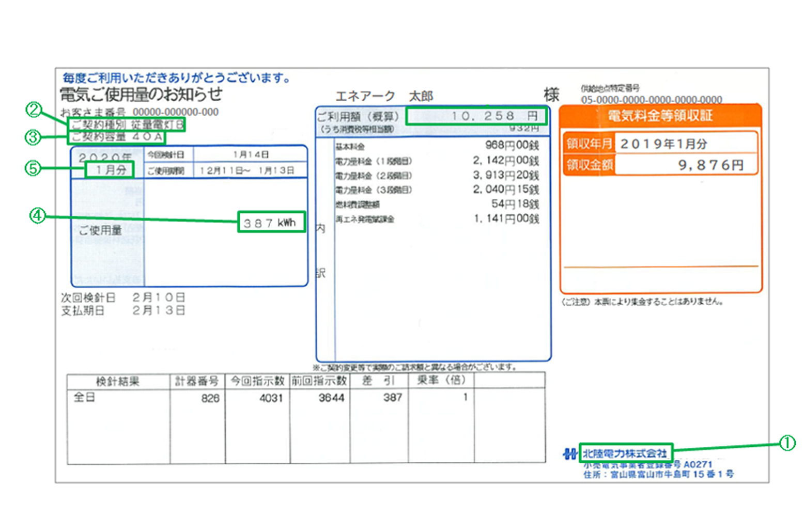This screenshot has width=804, height=532.
Task: Click the 領収年月 orange label
Action: [x=589, y=144]
